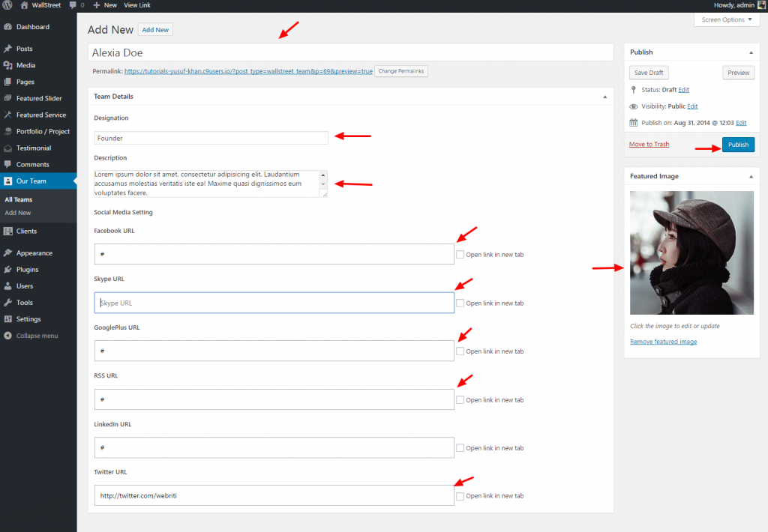Open the permalink URL

(248, 71)
